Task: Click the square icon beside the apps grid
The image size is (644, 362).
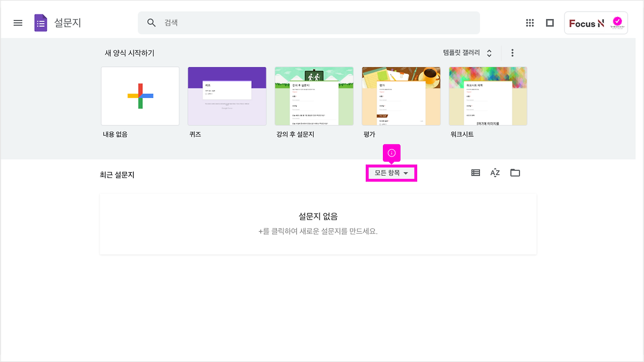Action: 549,23
